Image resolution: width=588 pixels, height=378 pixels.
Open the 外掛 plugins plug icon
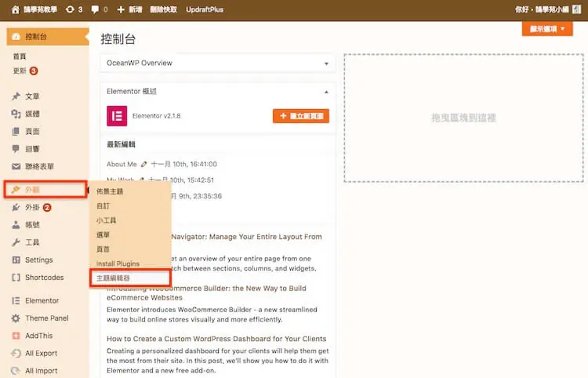pos(16,207)
